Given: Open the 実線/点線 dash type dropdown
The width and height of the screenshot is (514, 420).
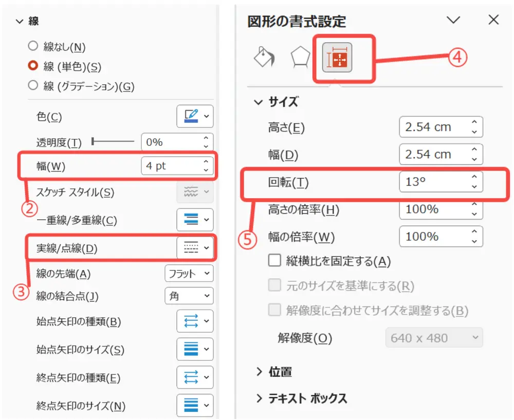Looking at the screenshot, I should [x=195, y=248].
